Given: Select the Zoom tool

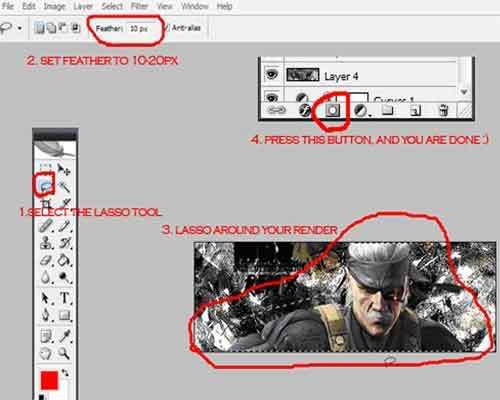Looking at the screenshot, I should pos(65,353).
